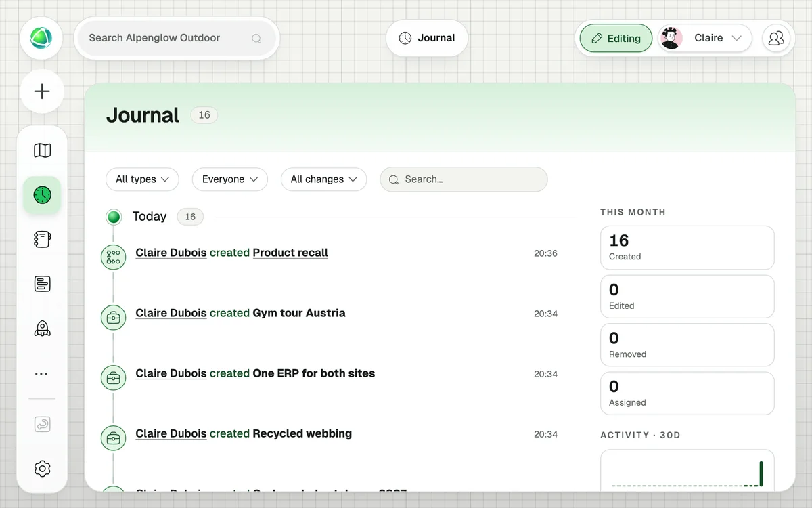Open the map view in sidebar
Screen dimensions: 812x508
pyautogui.click(x=42, y=150)
